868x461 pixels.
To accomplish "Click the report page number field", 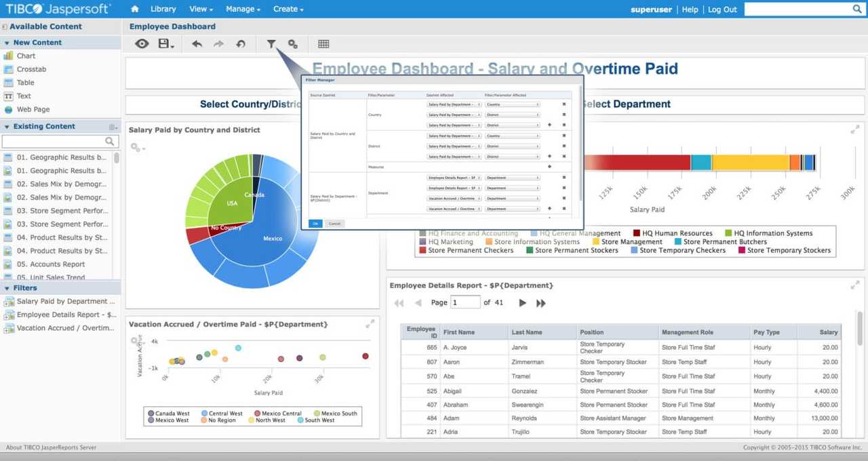I will click(x=466, y=302).
